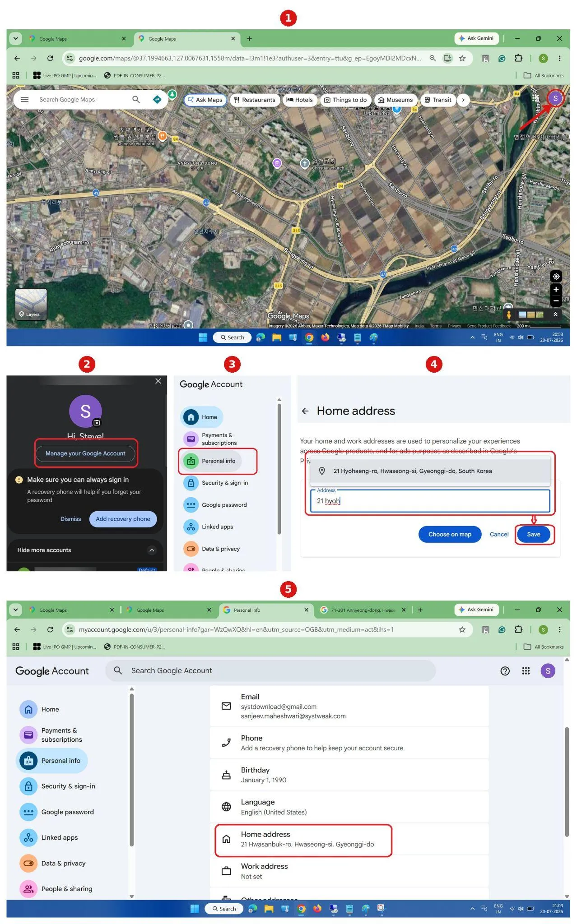This screenshot has width=577, height=924.
Task: Click the Search Google Maps input box
Action: pos(81,100)
